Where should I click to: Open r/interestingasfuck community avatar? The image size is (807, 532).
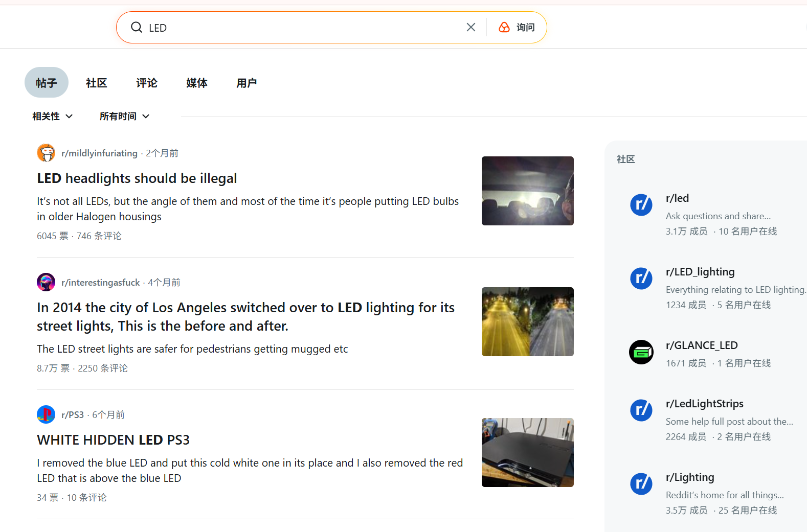click(46, 282)
